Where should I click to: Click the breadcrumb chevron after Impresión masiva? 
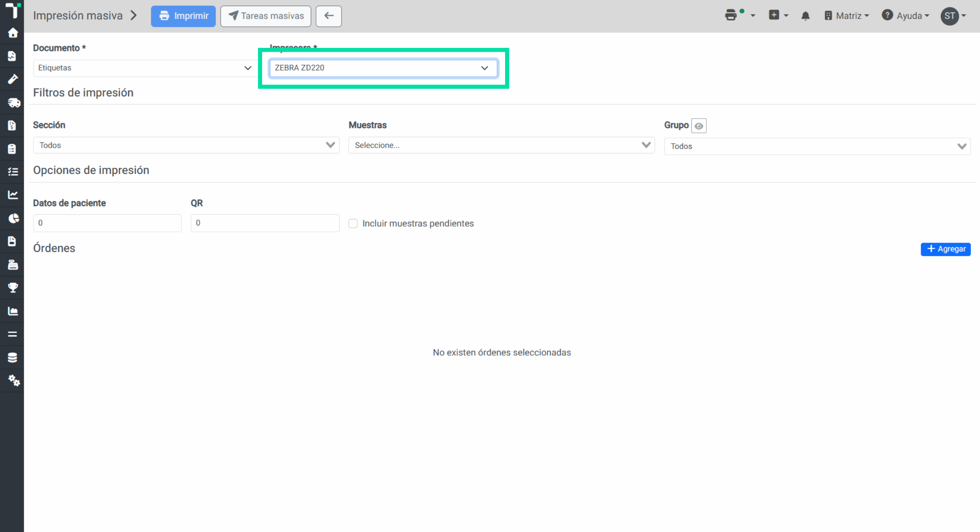[134, 16]
